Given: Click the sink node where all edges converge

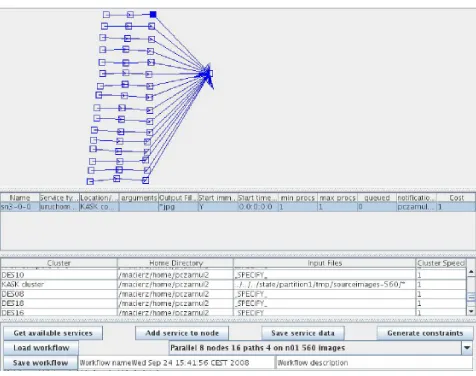Looking at the screenshot, I should pos(210,73).
